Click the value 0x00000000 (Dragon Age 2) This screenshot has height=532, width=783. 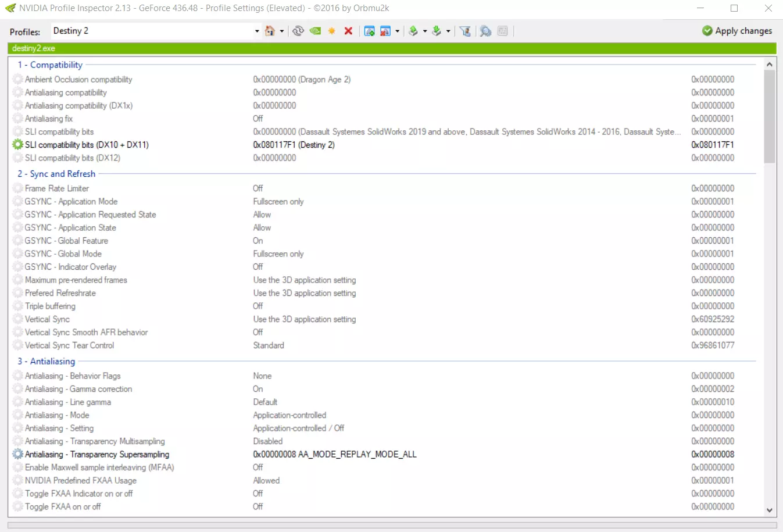(x=302, y=79)
